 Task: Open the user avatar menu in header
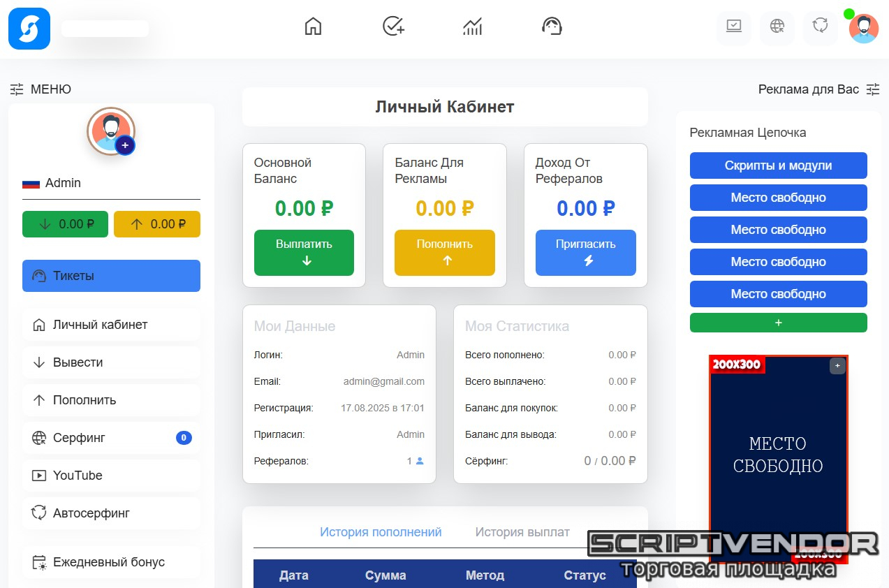point(864,29)
